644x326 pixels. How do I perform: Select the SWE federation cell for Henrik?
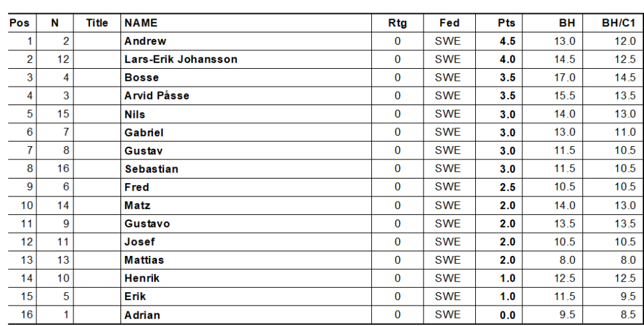(450, 279)
